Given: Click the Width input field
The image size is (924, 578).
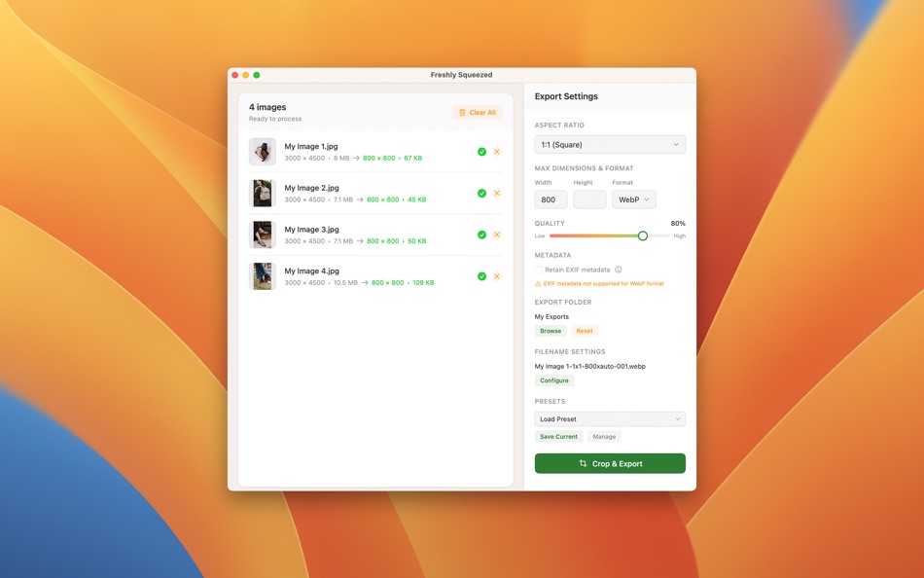Looking at the screenshot, I should point(550,199).
